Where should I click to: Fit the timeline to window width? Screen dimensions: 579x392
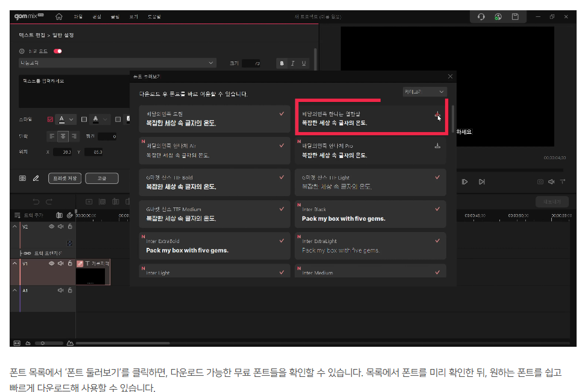coord(17,343)
